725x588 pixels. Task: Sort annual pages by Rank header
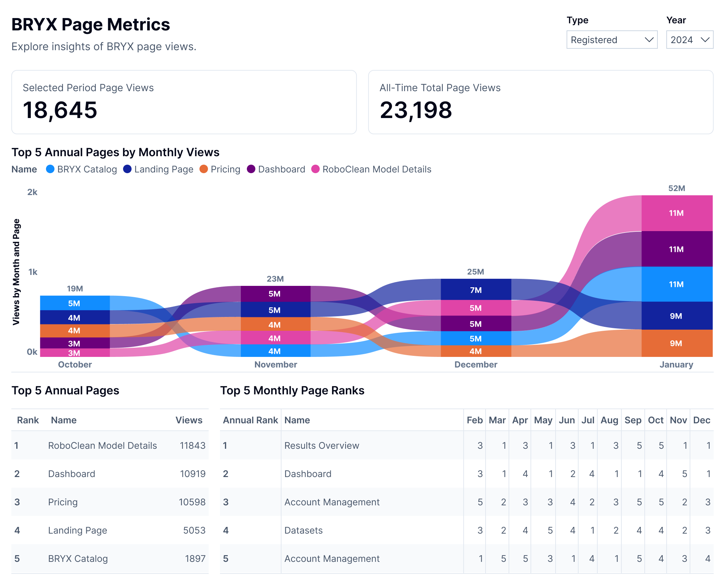coord(28,420)
